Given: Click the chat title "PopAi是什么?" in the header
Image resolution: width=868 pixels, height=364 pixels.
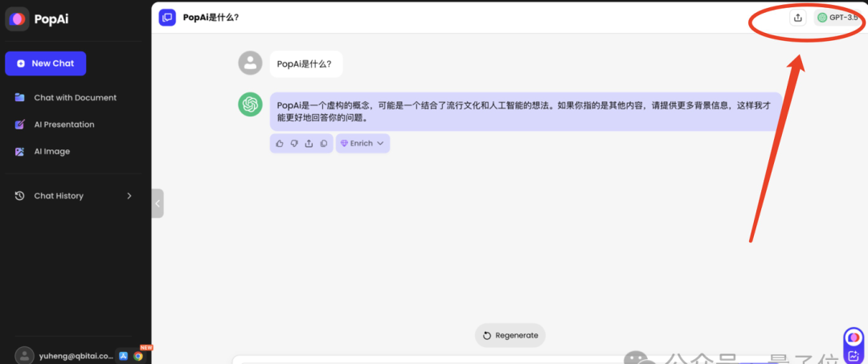Looking at the screenshot, I should (211, 18).
